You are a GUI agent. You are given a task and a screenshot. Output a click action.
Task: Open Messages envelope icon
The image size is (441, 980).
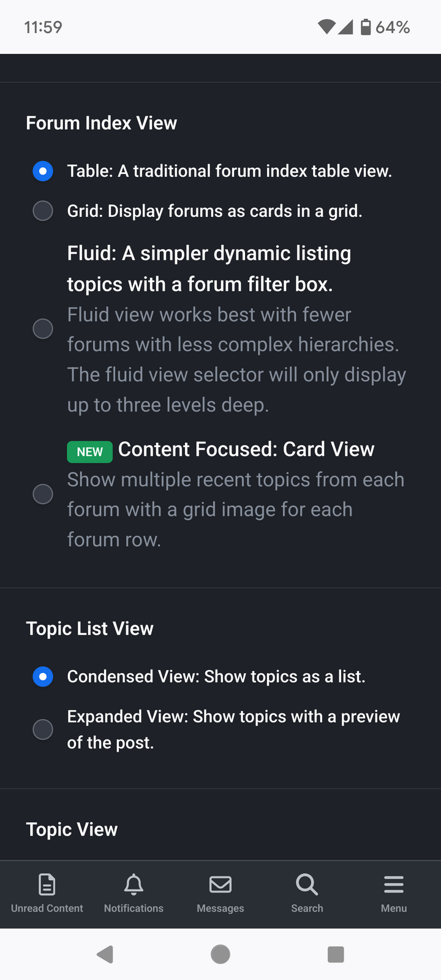pos(221,884)
